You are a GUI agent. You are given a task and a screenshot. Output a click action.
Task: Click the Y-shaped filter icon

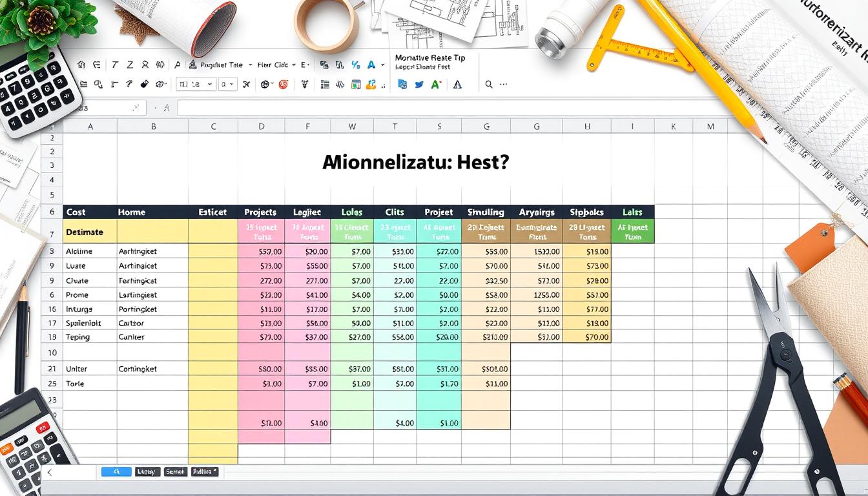coord(304,84)
